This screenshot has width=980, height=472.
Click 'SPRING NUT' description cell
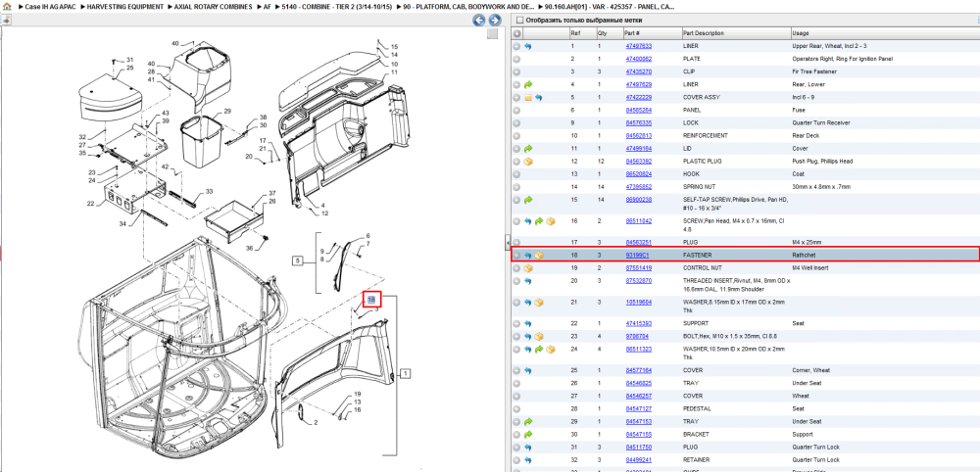700,187
